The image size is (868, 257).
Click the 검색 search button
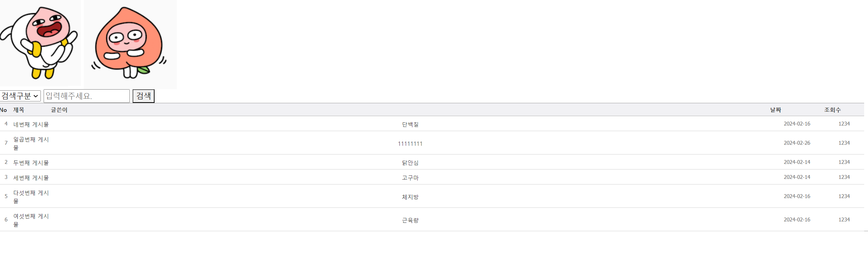(143, 96)
